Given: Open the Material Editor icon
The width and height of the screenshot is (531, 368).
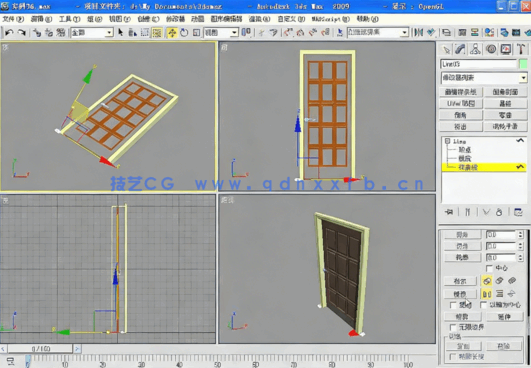Looking at the screenshot, I should pyautogui.click(x=489, y=33).
